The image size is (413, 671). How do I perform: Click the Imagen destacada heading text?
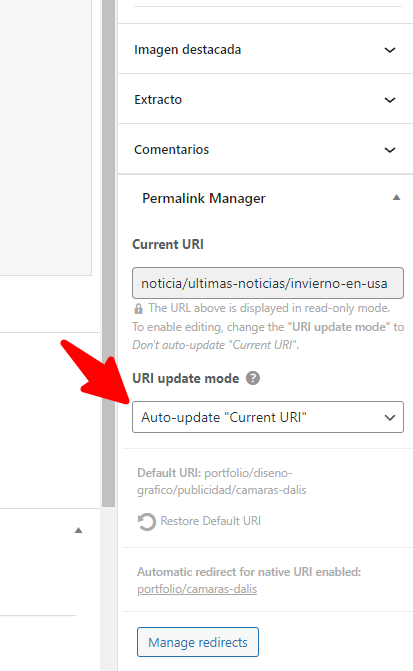coord(187,50)
